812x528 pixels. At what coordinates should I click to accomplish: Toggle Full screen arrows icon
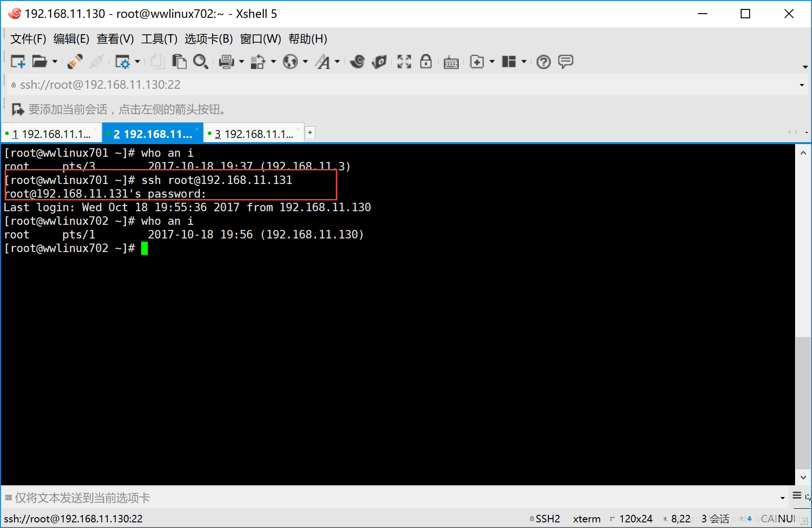coord(404,61)
